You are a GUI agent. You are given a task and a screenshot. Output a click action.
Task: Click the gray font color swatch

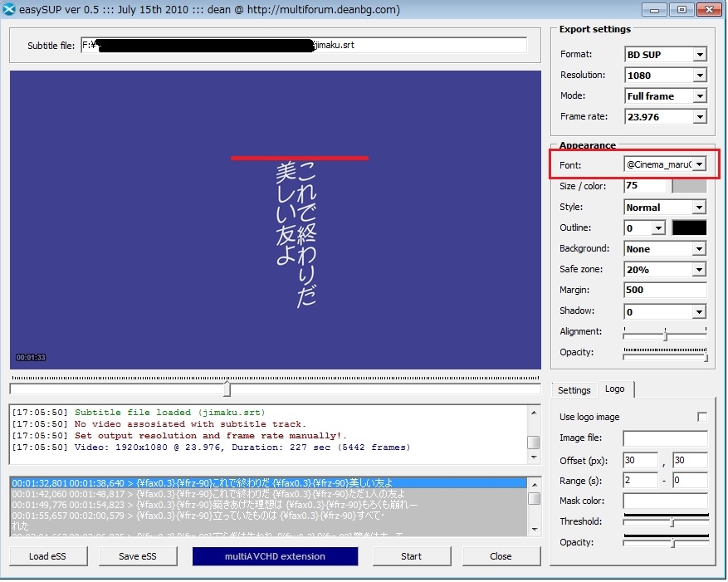pyautogui.click(x=689, y=186)
